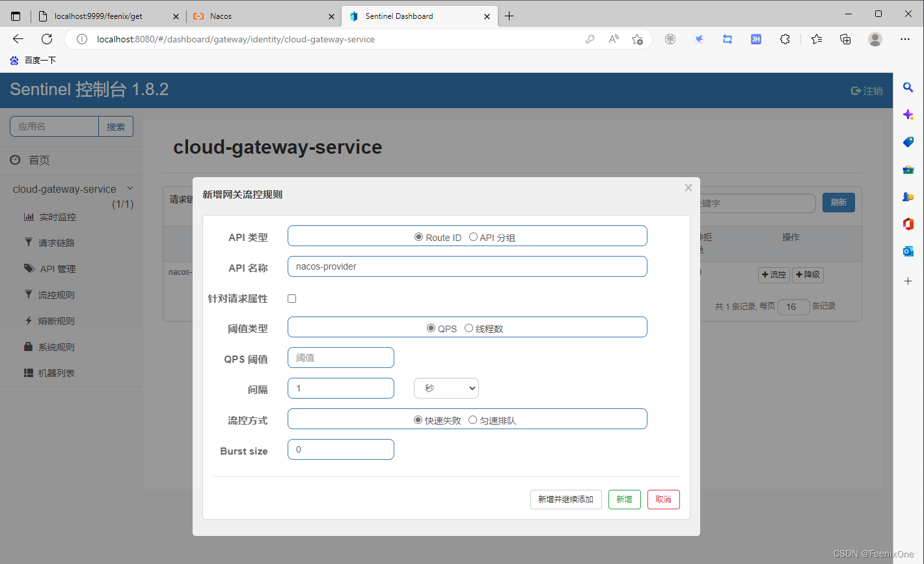Click the Burst size input field
The image size is (924, 564).
pyautogui.click(x=341, y=449)
